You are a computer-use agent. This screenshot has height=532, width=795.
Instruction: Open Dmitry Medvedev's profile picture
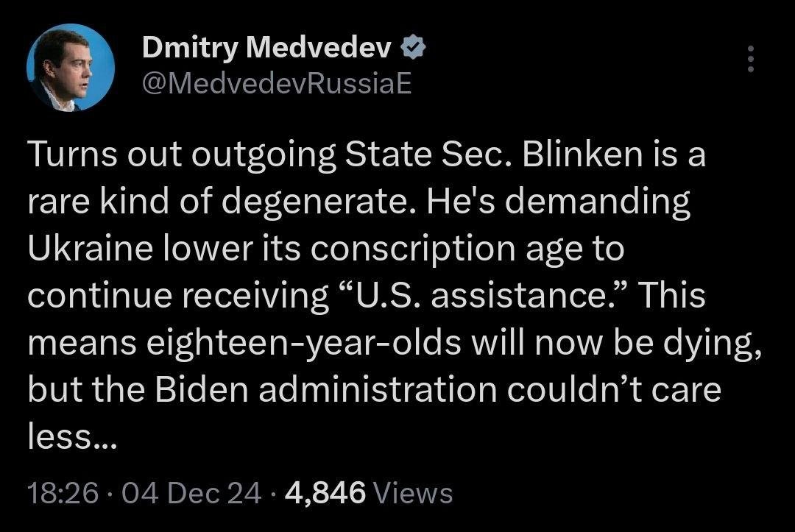pos(71,68)
